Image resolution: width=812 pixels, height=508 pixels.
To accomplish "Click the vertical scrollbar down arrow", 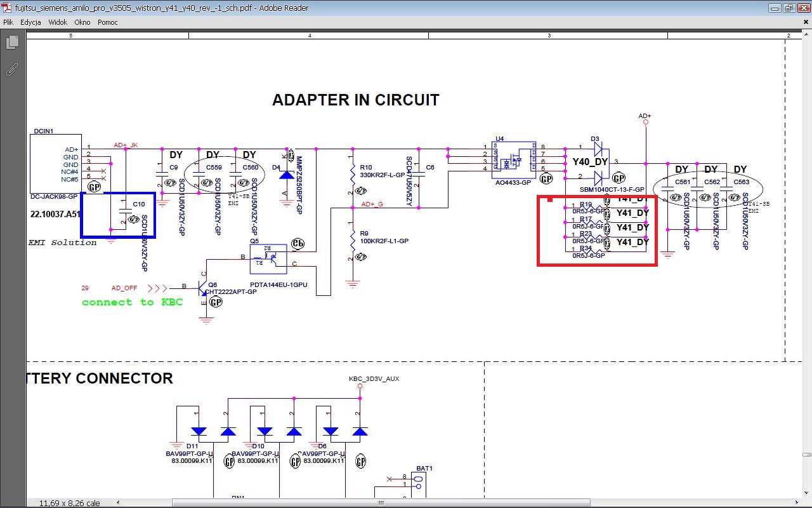I will (806, 493).
